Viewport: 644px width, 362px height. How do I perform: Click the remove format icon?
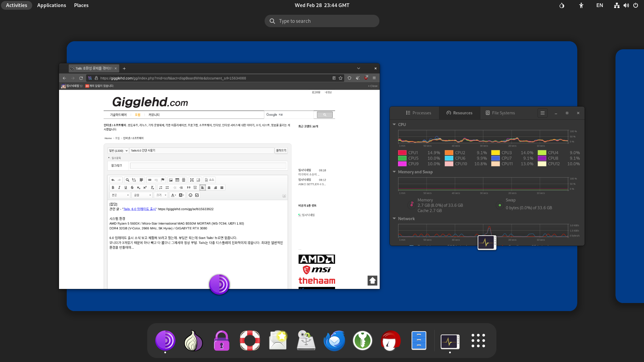point(152,188)
